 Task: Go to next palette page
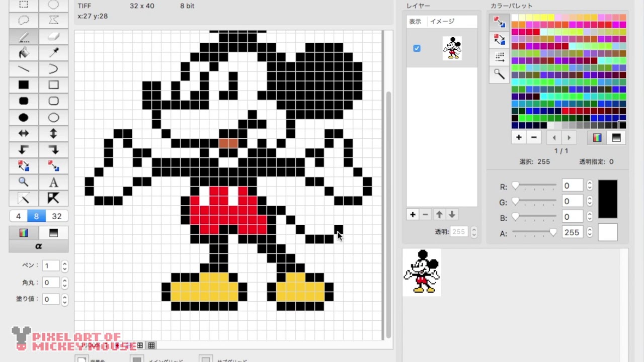(x=569, y=138)
